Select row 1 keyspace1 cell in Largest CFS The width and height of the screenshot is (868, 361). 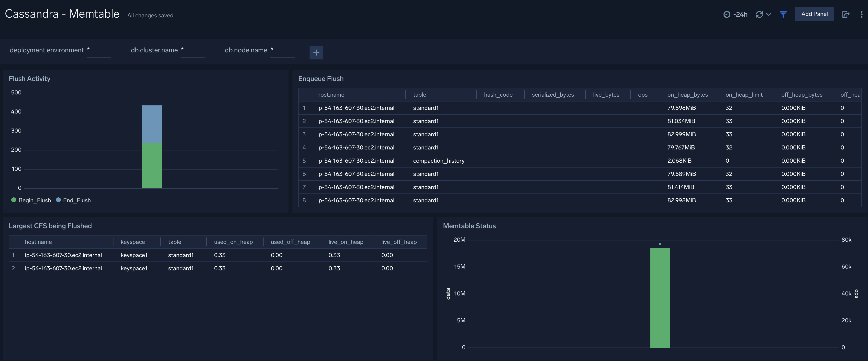(x=134, y=255)
